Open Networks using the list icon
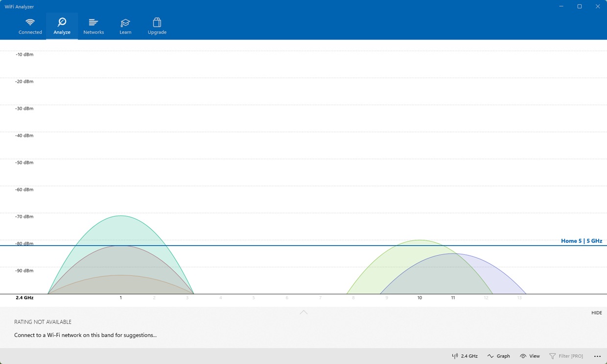 (93, 22)
